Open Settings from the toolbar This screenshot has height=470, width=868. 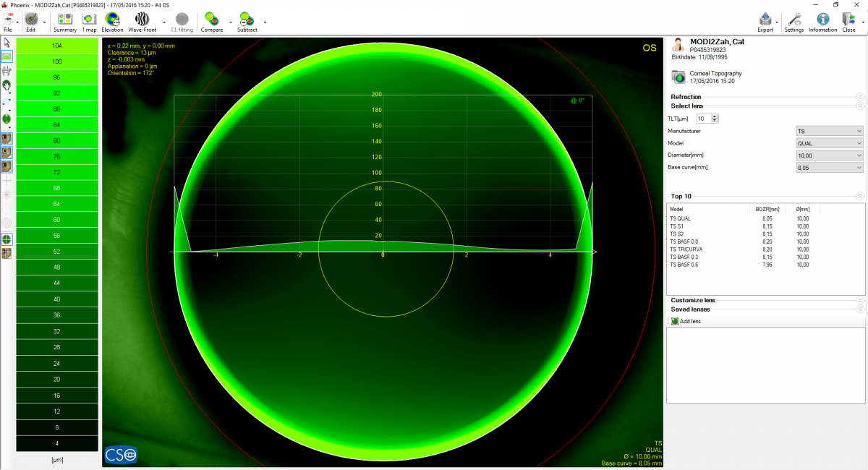pos(793,22)
